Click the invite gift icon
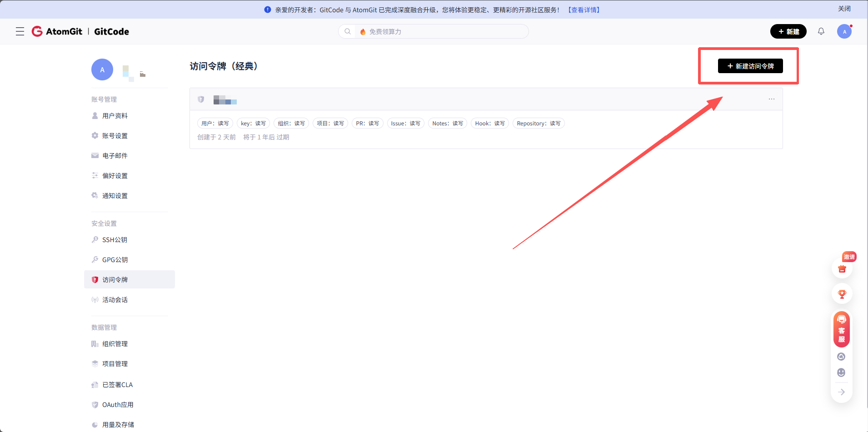The width and height of the screenshot is (868, 432). (x=842, y=269)
